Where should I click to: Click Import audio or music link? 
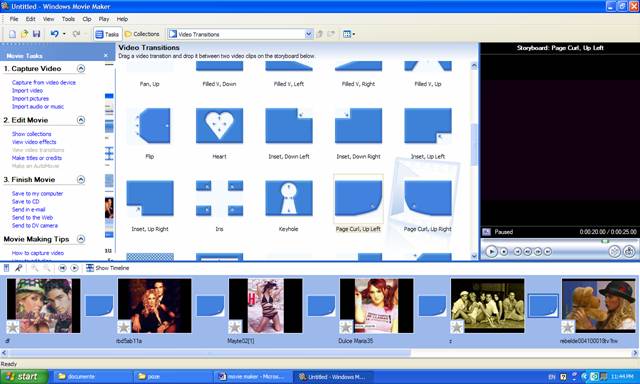[x=38, y=107]
